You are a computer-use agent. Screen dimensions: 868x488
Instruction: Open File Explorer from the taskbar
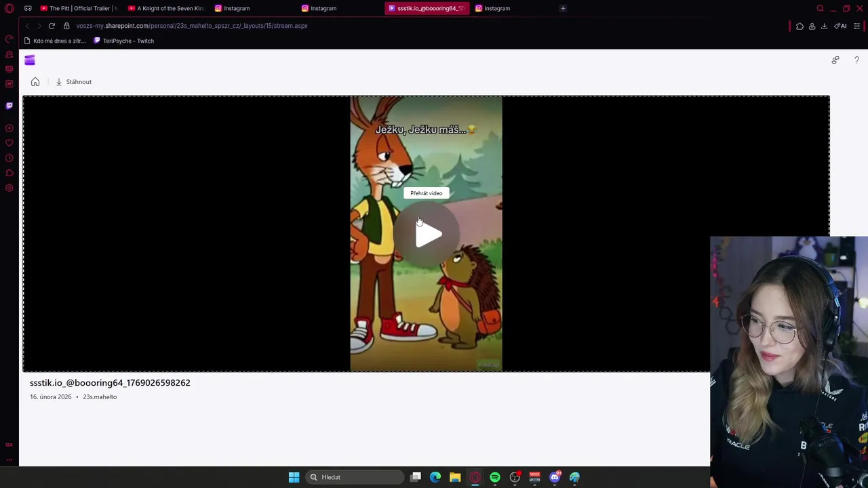pyautogui.click(x=455, y=477)
